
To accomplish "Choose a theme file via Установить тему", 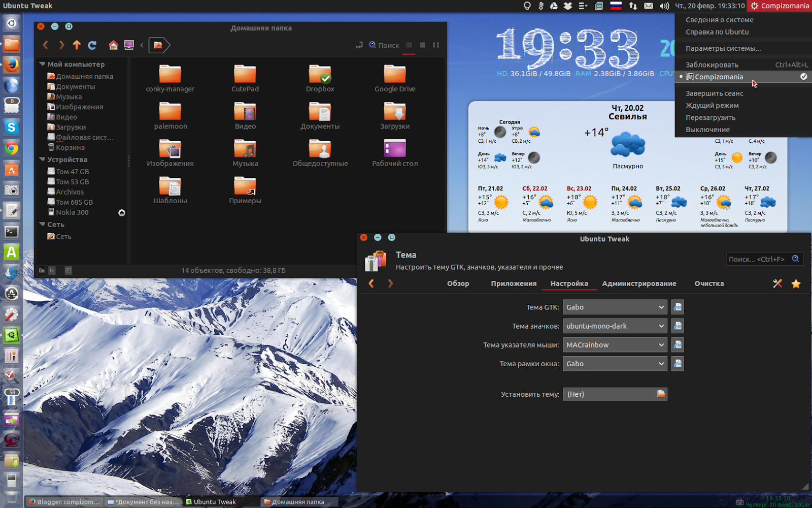I will (615, 394).
